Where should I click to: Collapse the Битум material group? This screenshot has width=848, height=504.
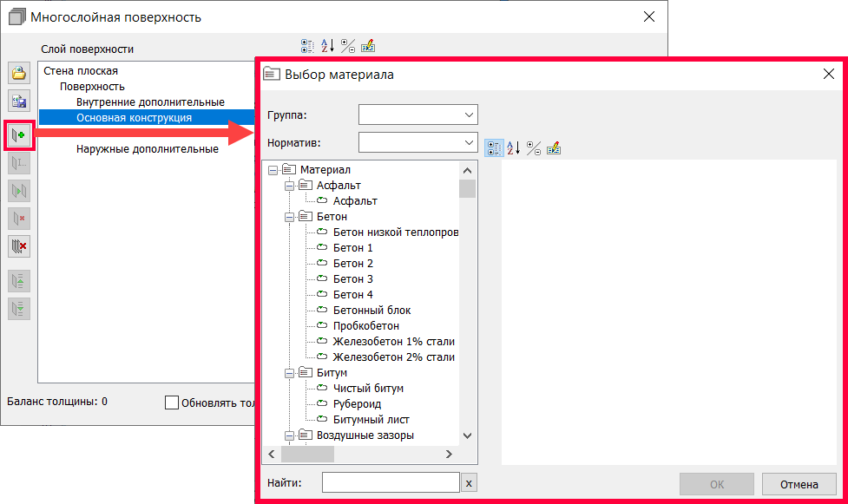tap(290, 373)
